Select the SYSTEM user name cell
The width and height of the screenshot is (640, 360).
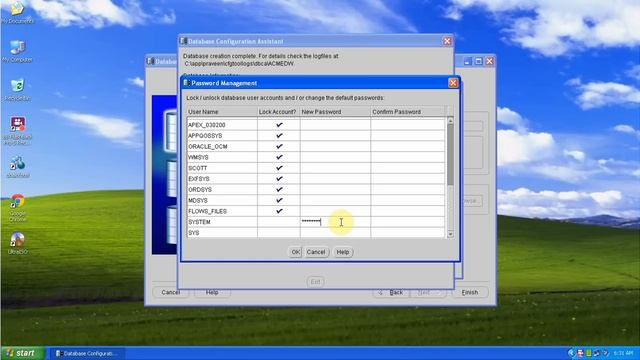click(222, 222)
